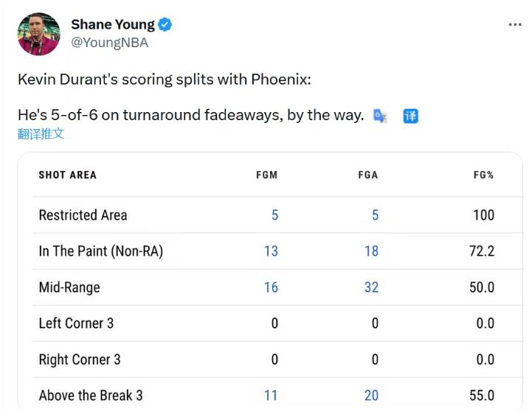Click Mid-Range FGA value 32
Screen dimensions: 532x412
371,287
